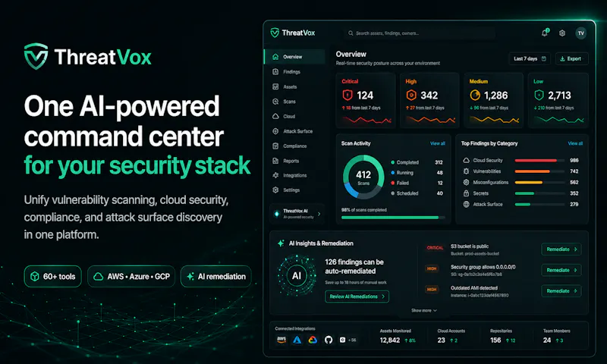
Task: Click the Misconfigurations gear icon
Action: 466,182
